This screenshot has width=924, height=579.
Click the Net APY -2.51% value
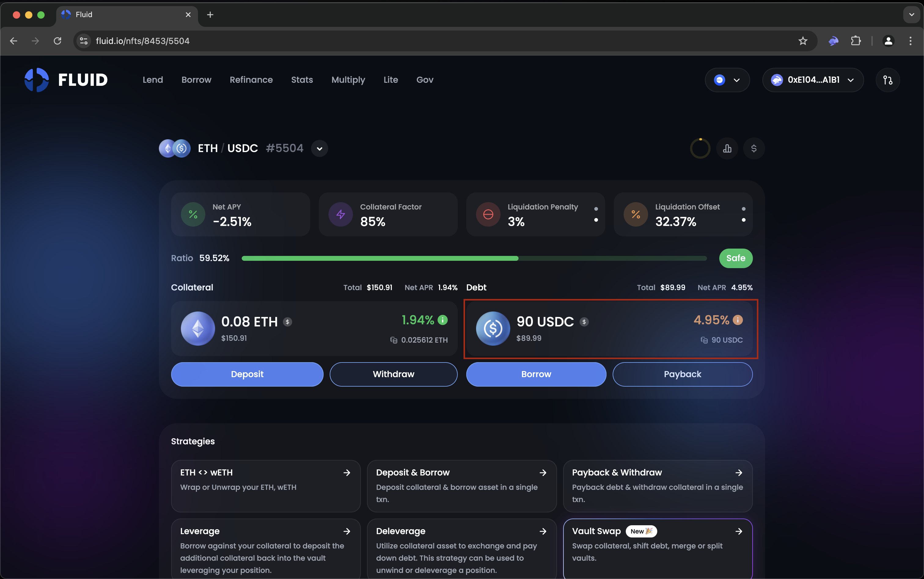232,222
